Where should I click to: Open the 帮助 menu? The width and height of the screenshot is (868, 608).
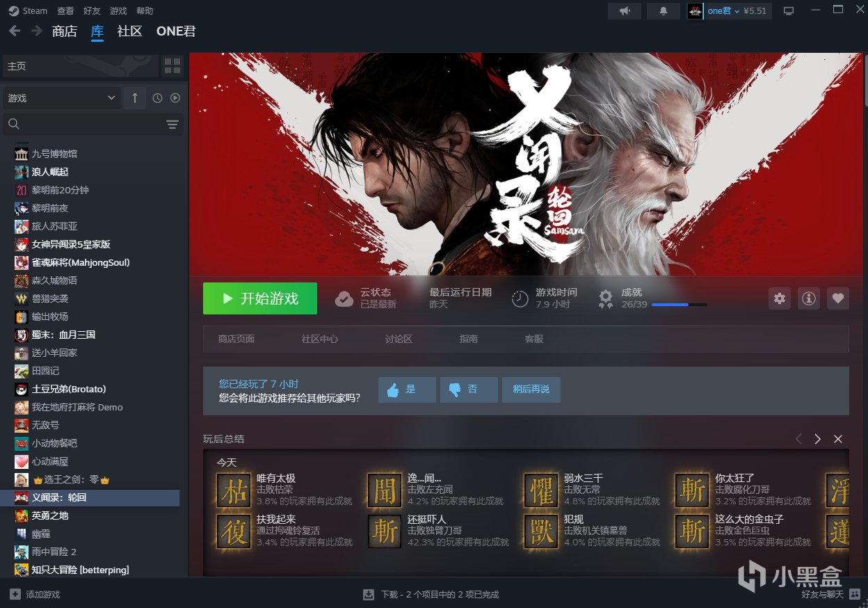[145, 10]
